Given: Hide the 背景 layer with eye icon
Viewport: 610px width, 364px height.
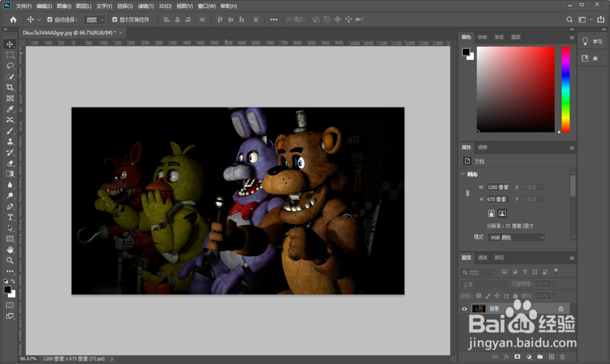Looking at the screenshot, I should point(464,309).
